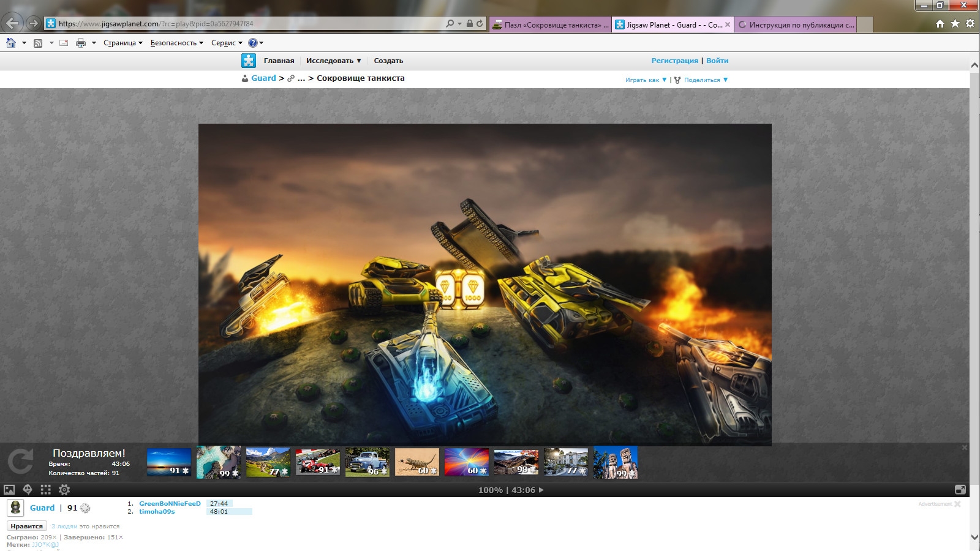Click the Share icon next to Поделиться
Viewport: 980px width, 551px height.
677,80
